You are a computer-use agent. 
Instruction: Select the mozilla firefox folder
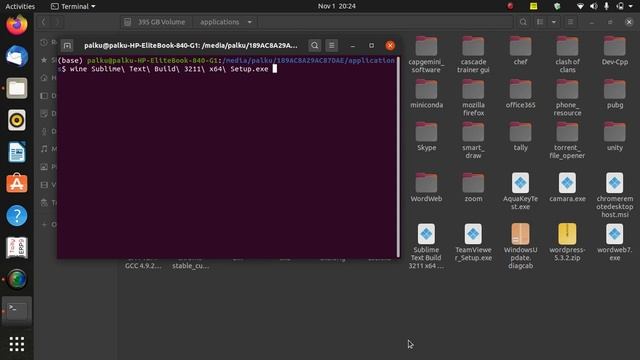(x=473, y=97)
